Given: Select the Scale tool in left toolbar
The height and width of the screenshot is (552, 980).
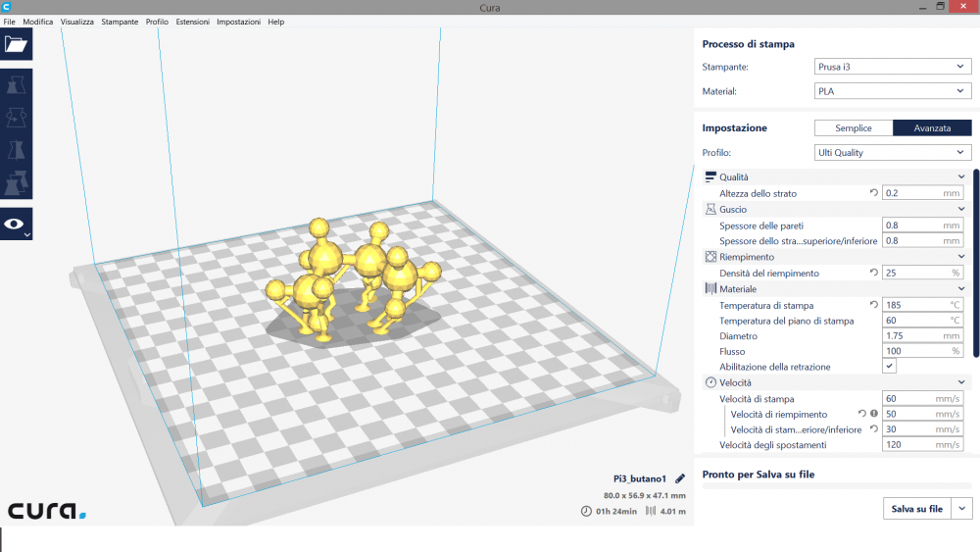Looking at the screenshot, I should tap(16, 85).
